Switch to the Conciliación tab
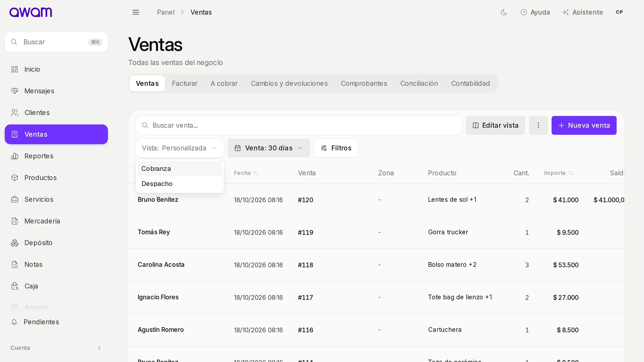644x362 pixels. click(419, 83)
